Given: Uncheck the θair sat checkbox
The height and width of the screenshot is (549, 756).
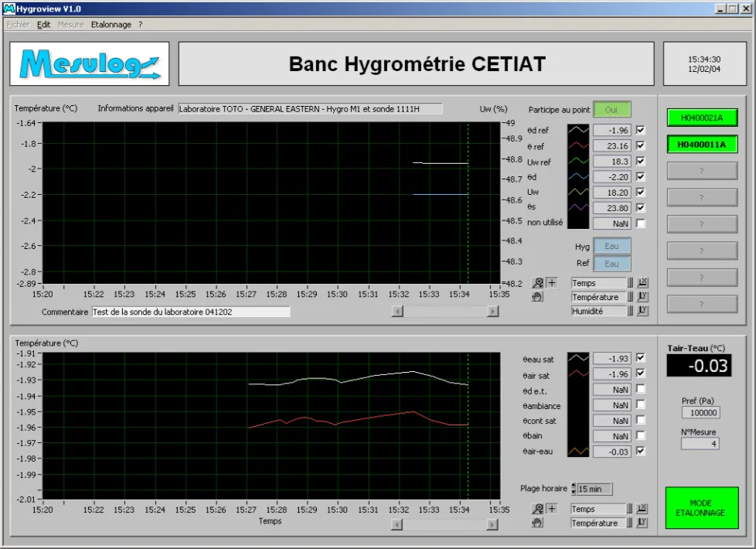Looking at the screenshot, I should (641, 373).
